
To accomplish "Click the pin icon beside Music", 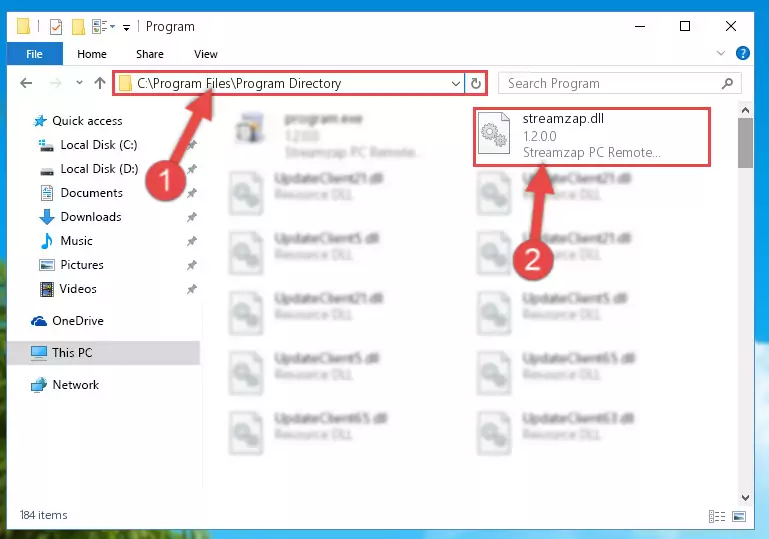I will (192, 241).
